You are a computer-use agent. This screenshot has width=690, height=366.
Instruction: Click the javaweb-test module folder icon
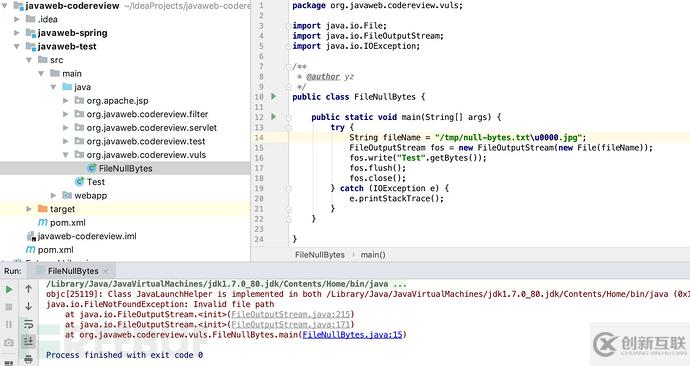(30, 46)
